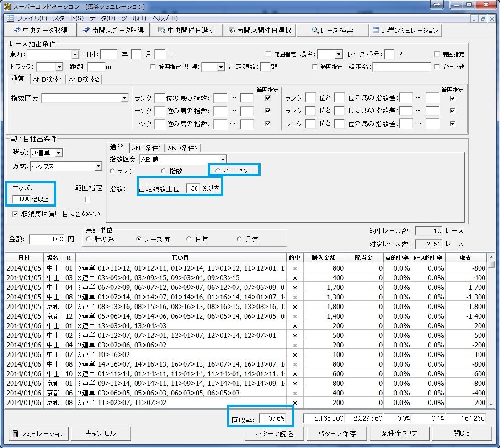Screen dimensions: 500x448
Task: Open the 方式 ボックス dropdown
Action: point(99,166)
